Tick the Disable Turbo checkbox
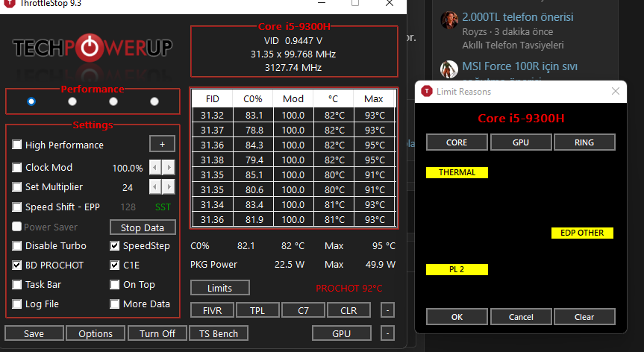 point(17,246)
